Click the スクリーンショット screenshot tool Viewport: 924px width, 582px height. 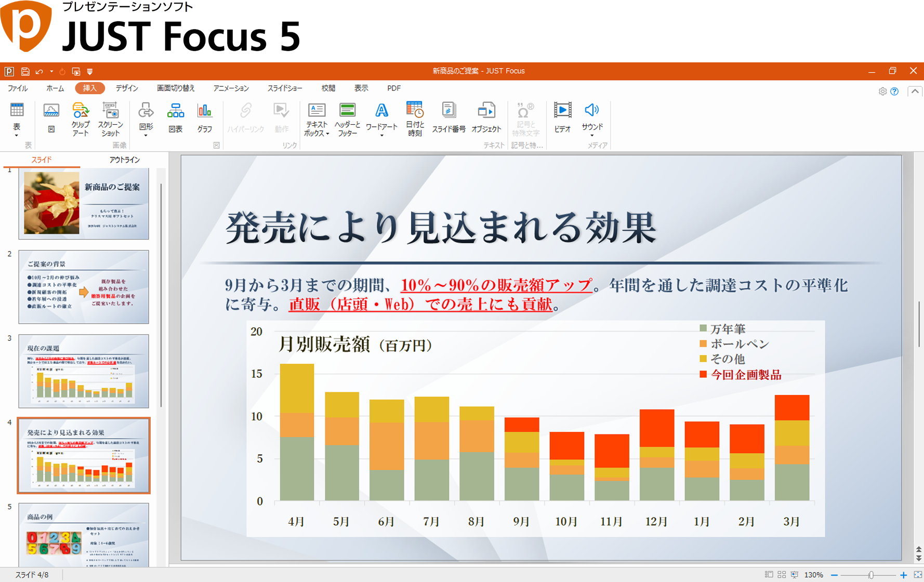(110, 119)
